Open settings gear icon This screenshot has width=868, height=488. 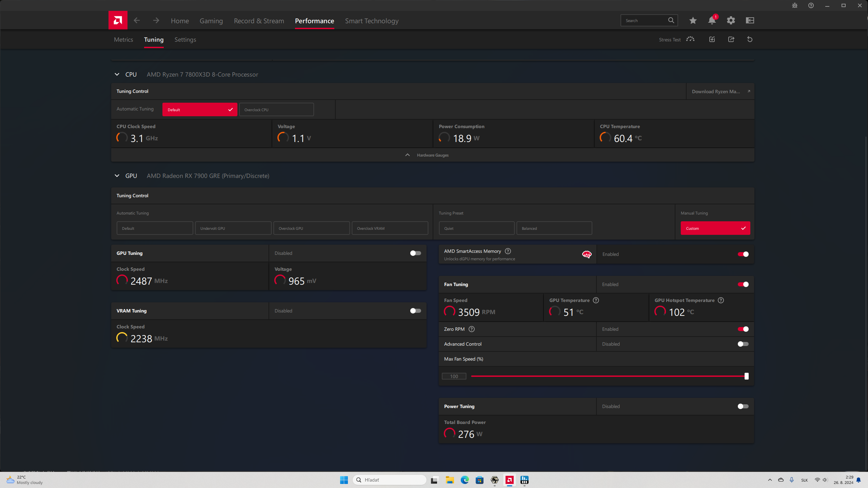(x=731, y=21)
